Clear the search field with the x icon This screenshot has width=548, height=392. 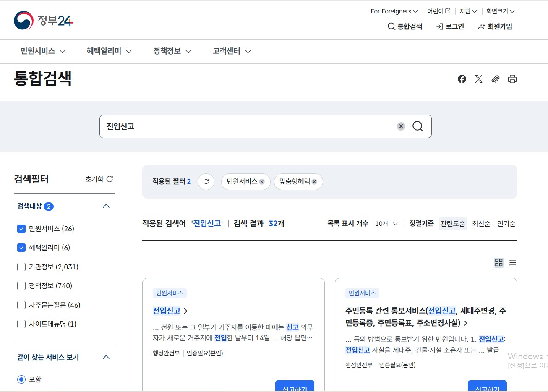[401, 126]
